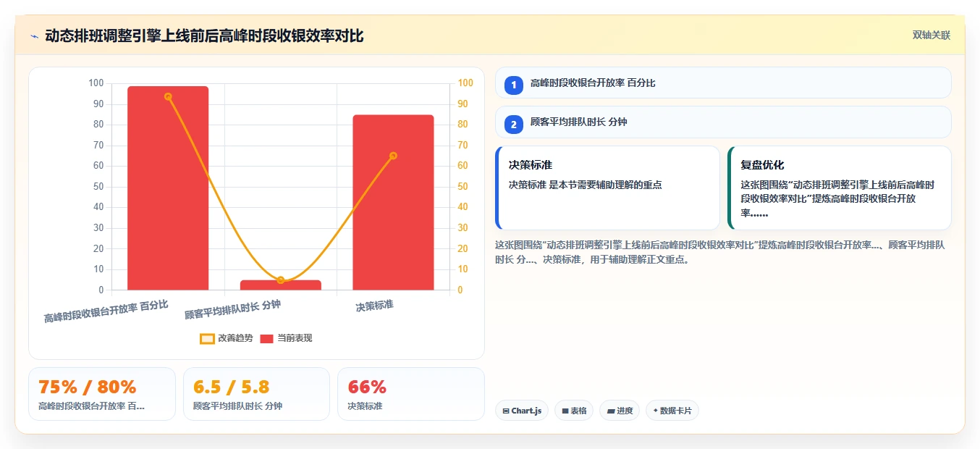Open the 决策标准 info card
980x449 pixels.
607,188
